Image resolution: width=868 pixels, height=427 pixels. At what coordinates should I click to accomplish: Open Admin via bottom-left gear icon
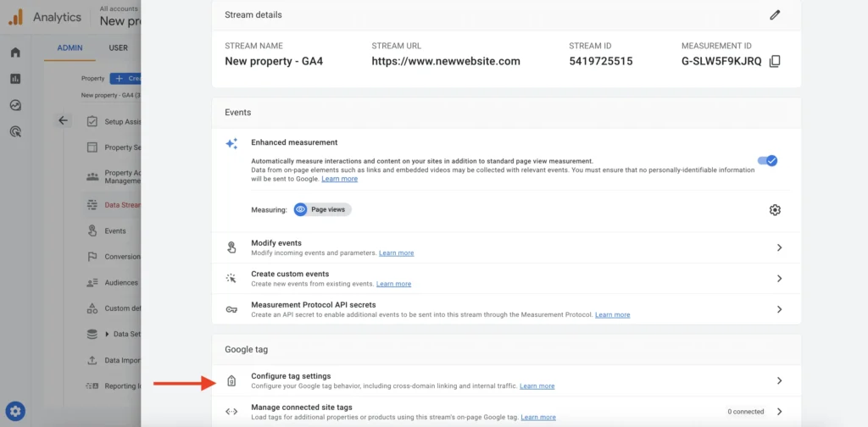point(15,411)
